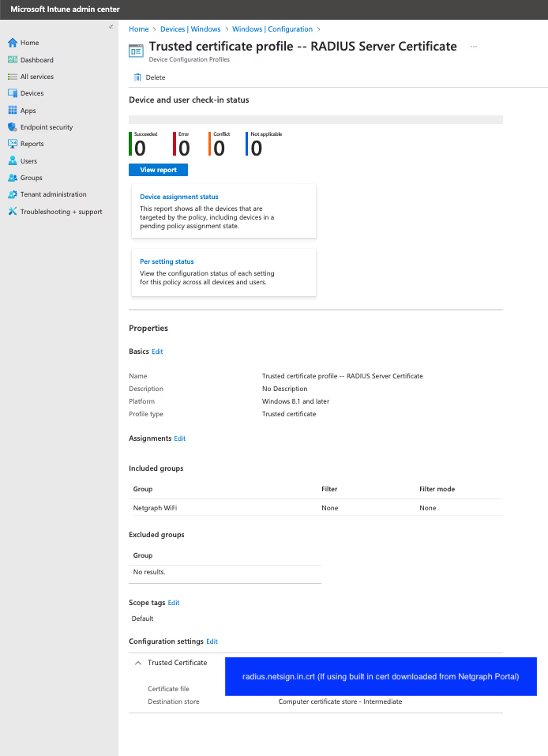Open Troubleshooting + support menu entry

coord(62,212)
